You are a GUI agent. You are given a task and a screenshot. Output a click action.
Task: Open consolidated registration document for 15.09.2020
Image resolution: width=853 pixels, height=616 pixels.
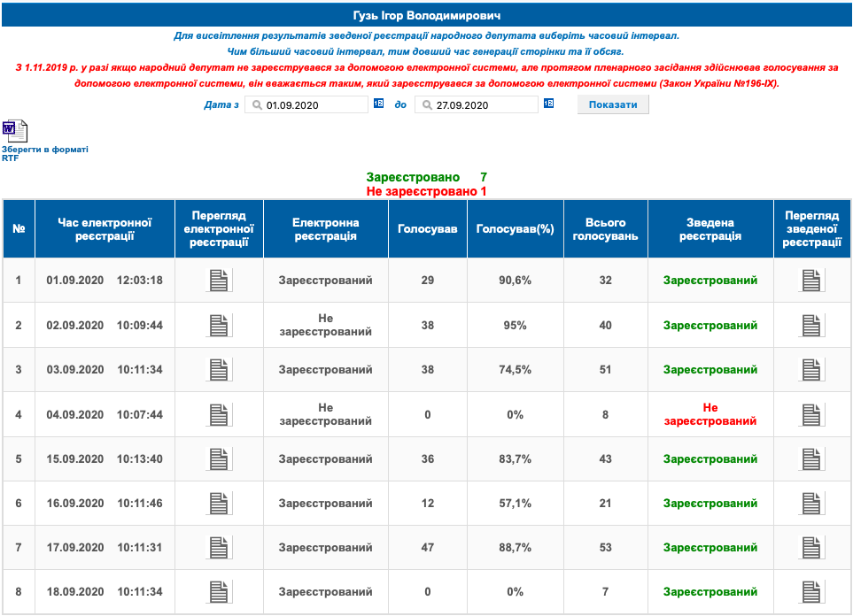(811, 459)
